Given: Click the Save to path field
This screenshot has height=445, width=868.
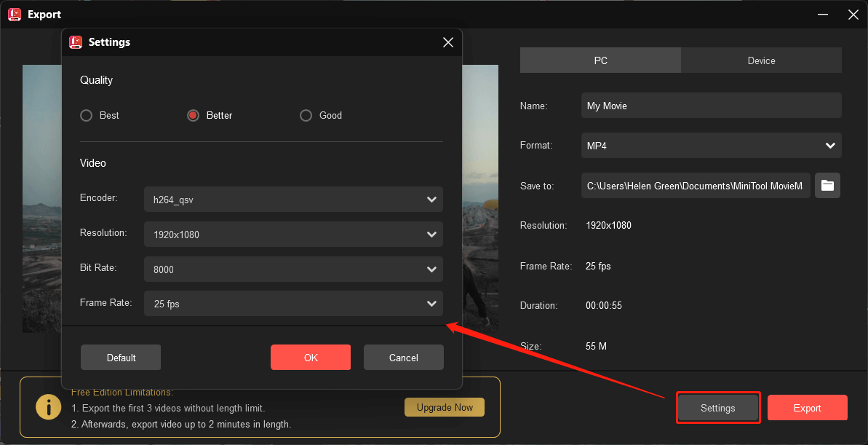Looking at the screenshot, I should point(696,186).
